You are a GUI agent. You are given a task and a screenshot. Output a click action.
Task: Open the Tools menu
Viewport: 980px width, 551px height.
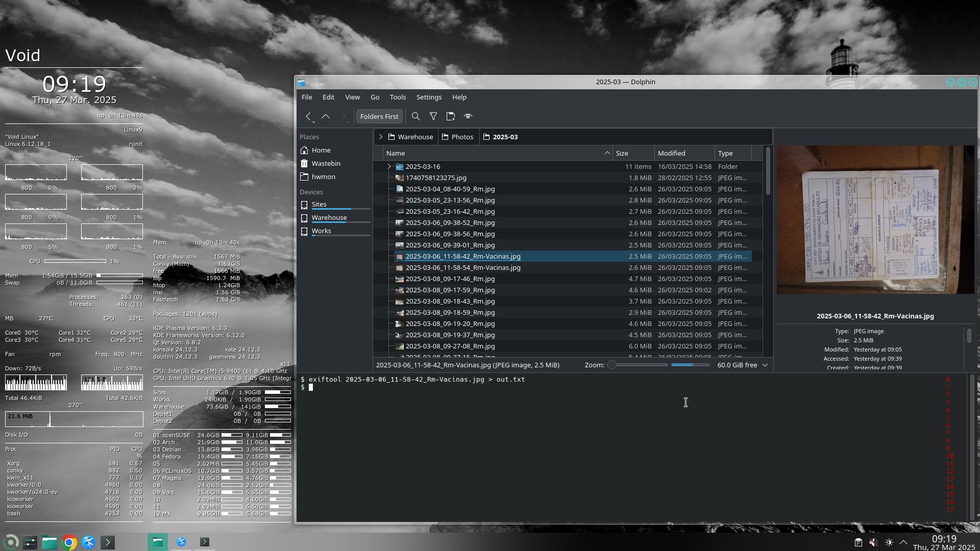pos(398,97)
